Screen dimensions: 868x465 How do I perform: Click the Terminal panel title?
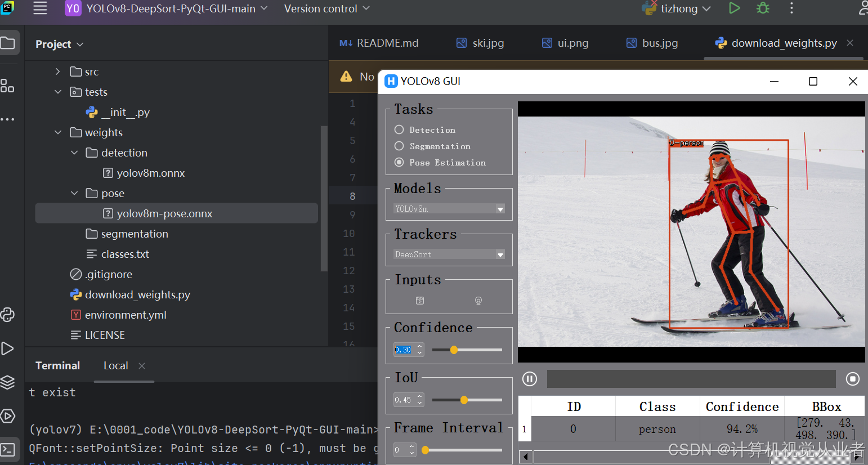tap(57, 366)
